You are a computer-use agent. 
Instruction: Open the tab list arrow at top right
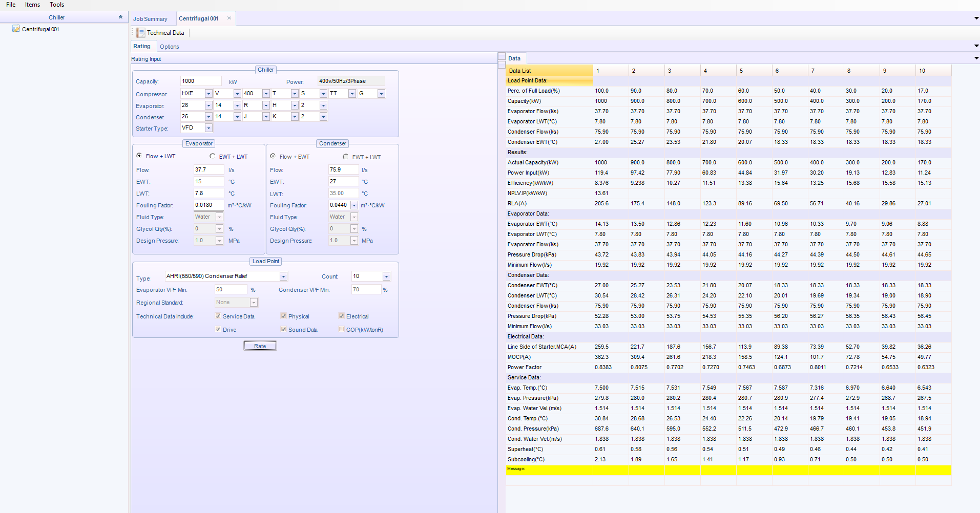pos(976,18)
